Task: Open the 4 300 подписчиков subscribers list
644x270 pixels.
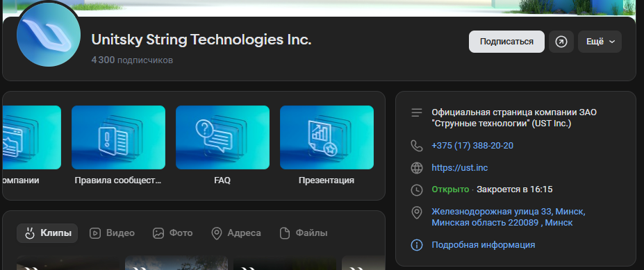Action: point(132,60)
